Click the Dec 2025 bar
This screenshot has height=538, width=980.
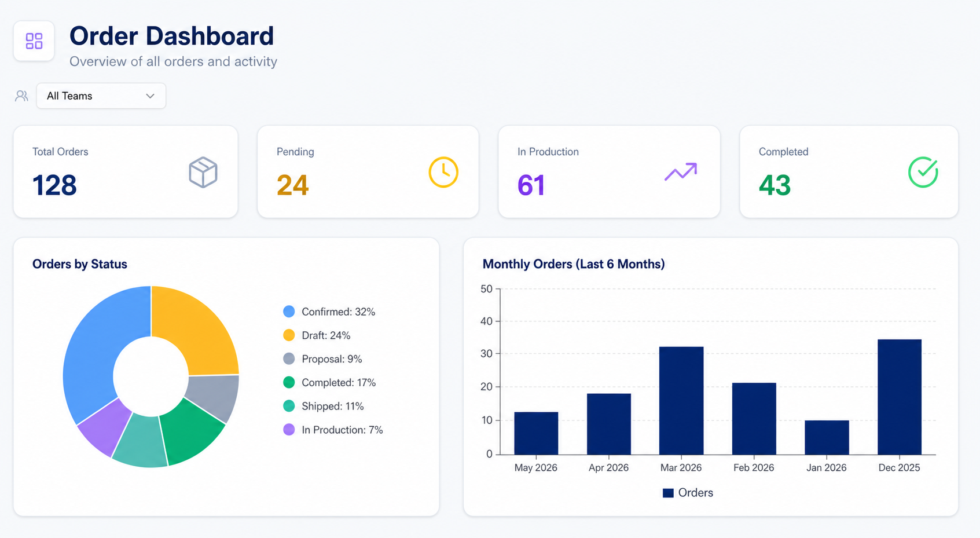click(900, 397)
